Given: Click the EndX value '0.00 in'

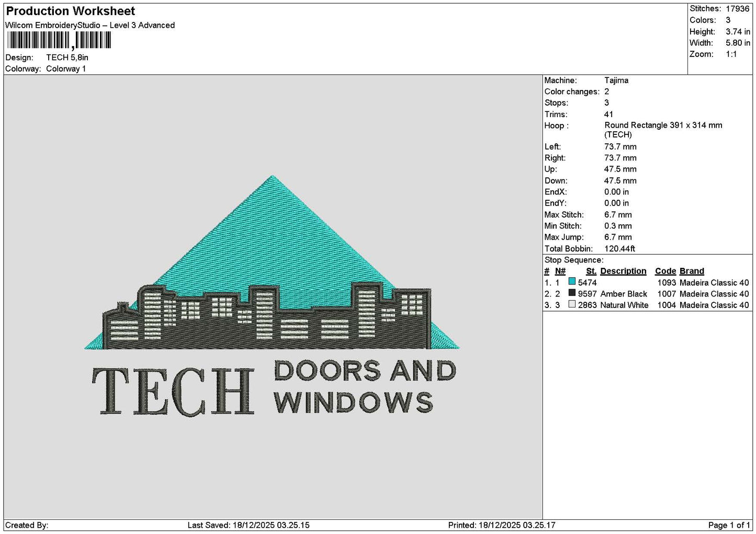Looking at the screenshot, I should [x=617, y=192].
